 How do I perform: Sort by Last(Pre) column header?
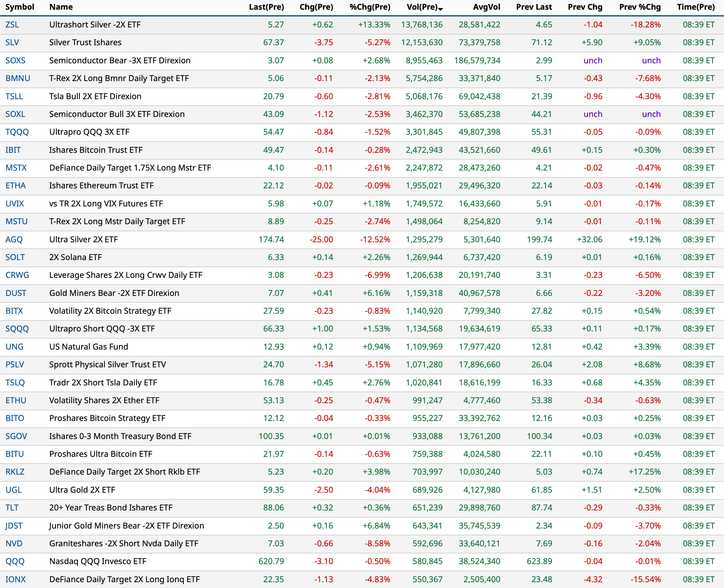(266, 7)
